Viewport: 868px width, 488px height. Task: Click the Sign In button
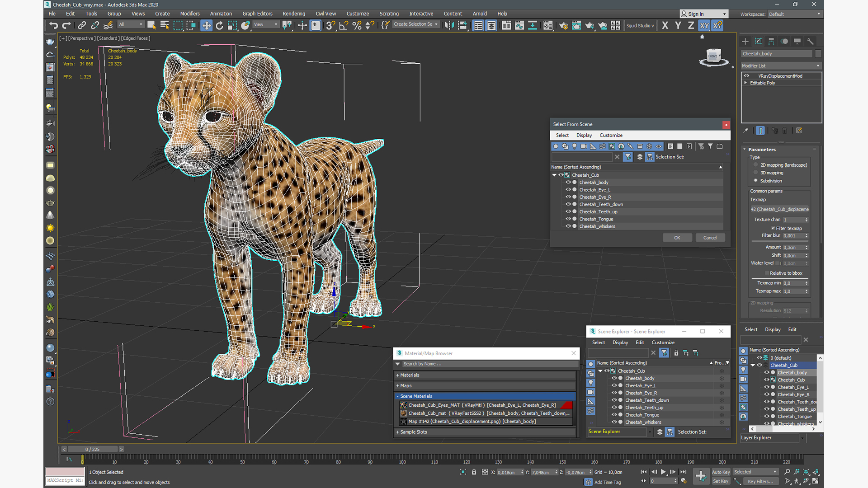(704, 14)
